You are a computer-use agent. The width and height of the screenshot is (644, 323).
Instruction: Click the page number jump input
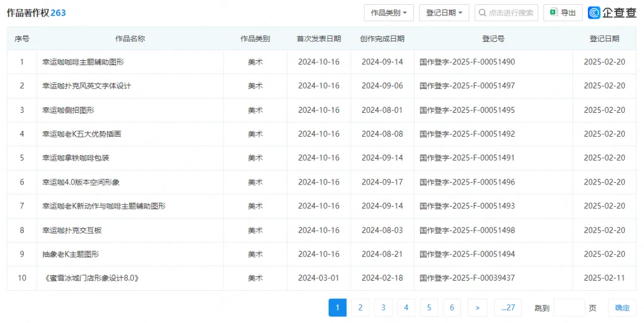(569, 307)
